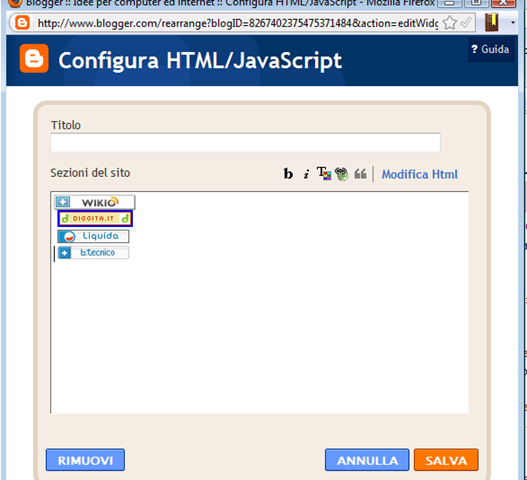Click the Blogger logo in header
The image size is (527, 480).
tap(34, 58)
